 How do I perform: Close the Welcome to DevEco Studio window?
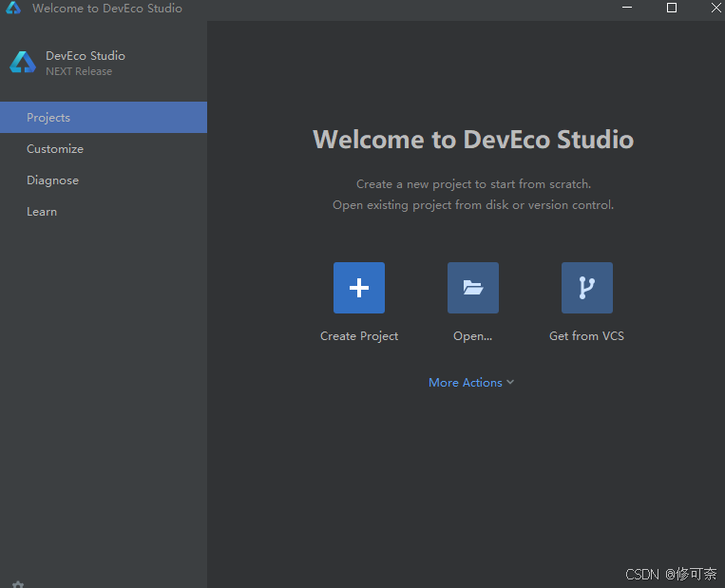pyautogui.click(x=715, y=8)
